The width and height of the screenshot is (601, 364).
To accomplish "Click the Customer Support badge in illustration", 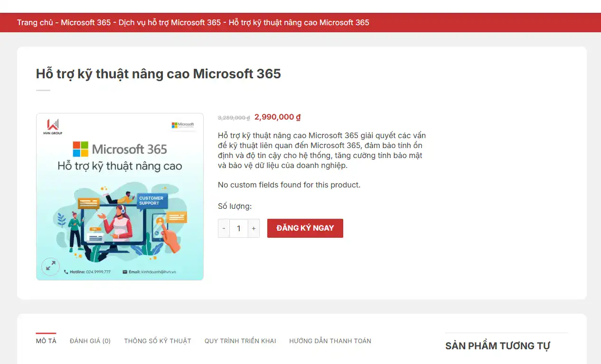I will pos(151,201).
